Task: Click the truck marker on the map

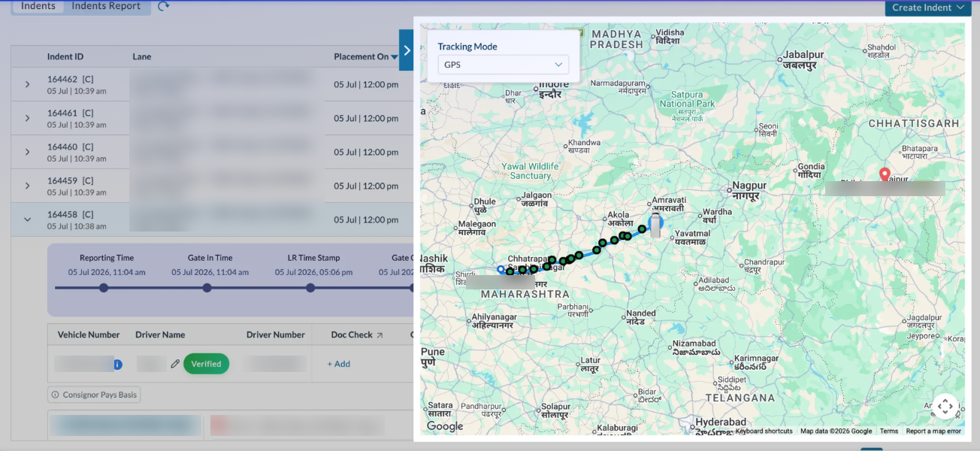Action: point(656,225)
